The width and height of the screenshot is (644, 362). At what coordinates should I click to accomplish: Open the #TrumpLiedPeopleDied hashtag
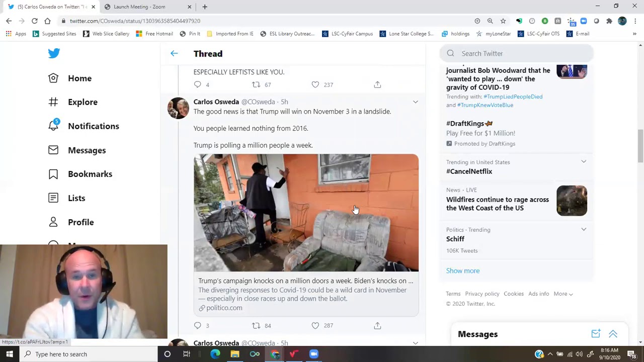click(513, 97)
